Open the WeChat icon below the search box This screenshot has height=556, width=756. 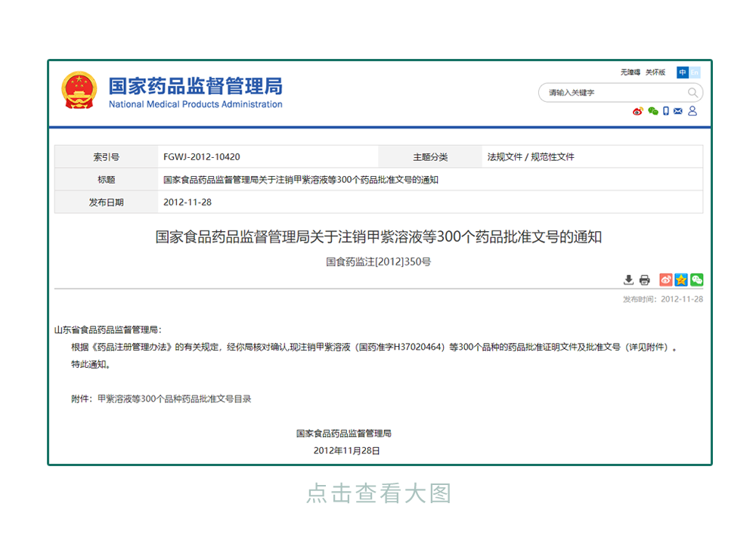tap(653, 111)
